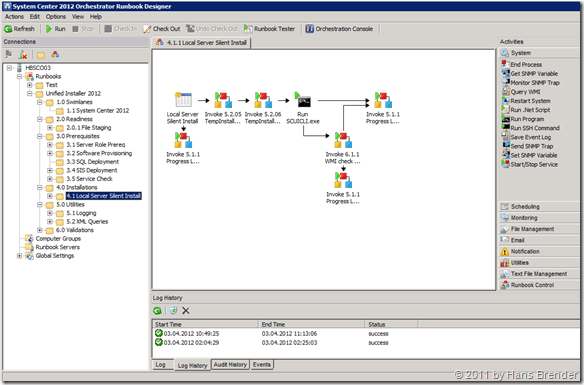Image resolution: width=584 pixels, height=385 pixels.
Task: Click the Query WMI activity
Action: point(521,92)
